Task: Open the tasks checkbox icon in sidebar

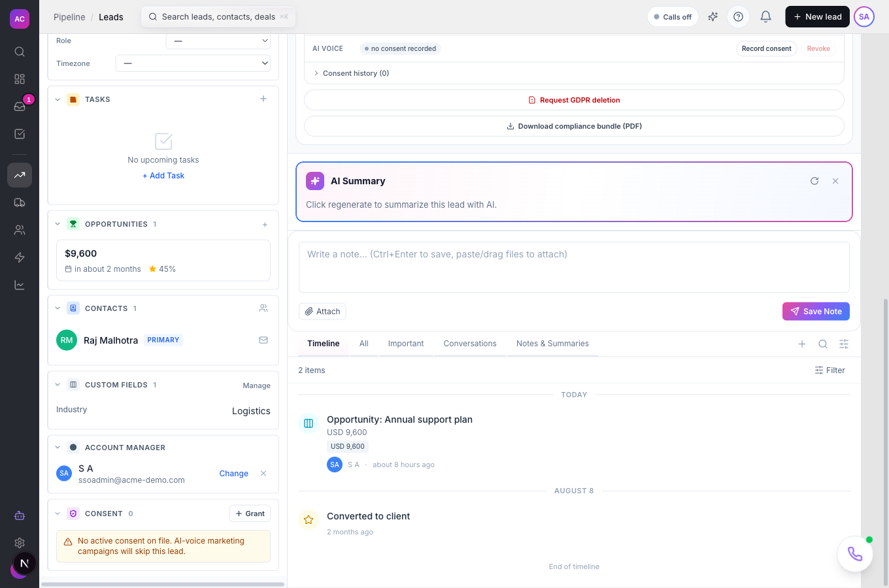Action: [x=20, y=134]
